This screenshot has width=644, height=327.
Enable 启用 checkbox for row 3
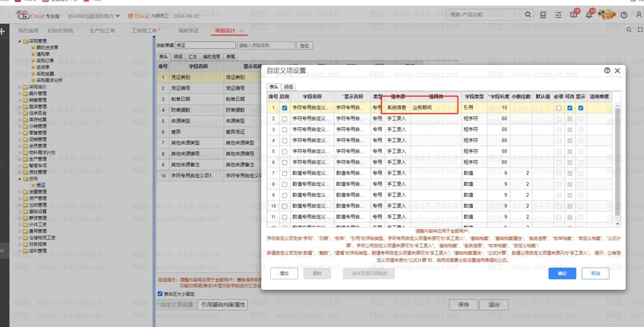point(285,130)
